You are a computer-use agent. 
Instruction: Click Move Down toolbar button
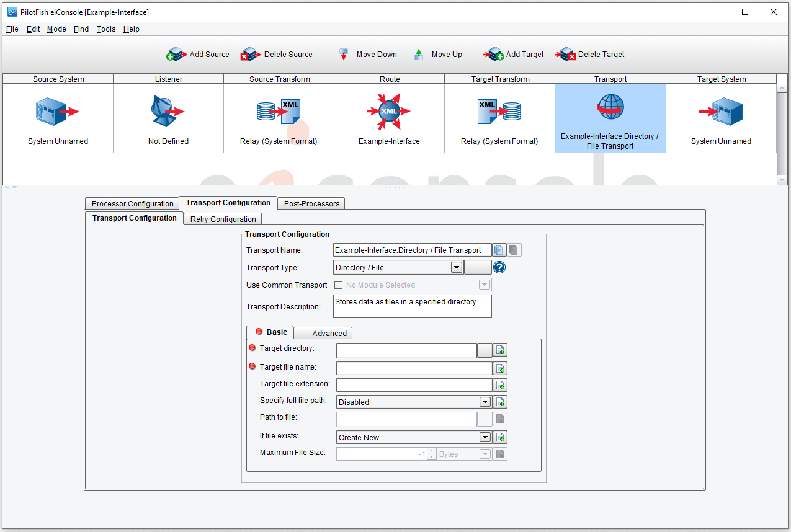[368, 55]
